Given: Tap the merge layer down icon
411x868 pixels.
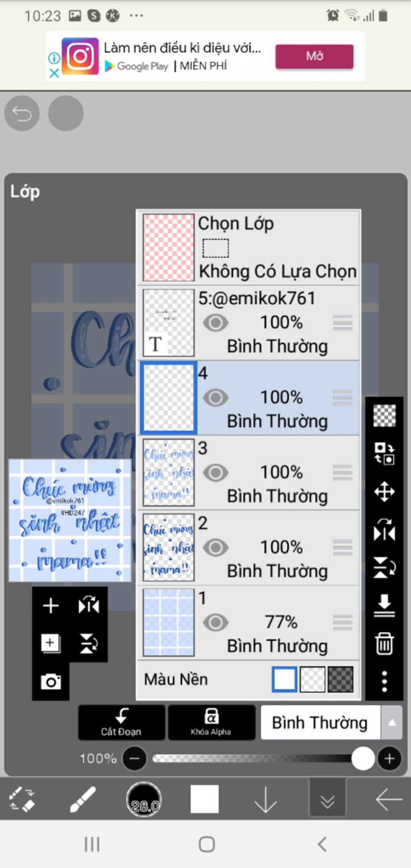Looking at the screenshot, I should click(384, 605).
